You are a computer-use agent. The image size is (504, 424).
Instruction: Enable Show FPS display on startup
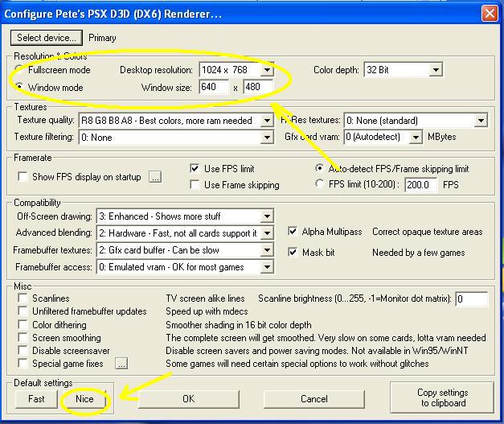(x=23, y=177)
